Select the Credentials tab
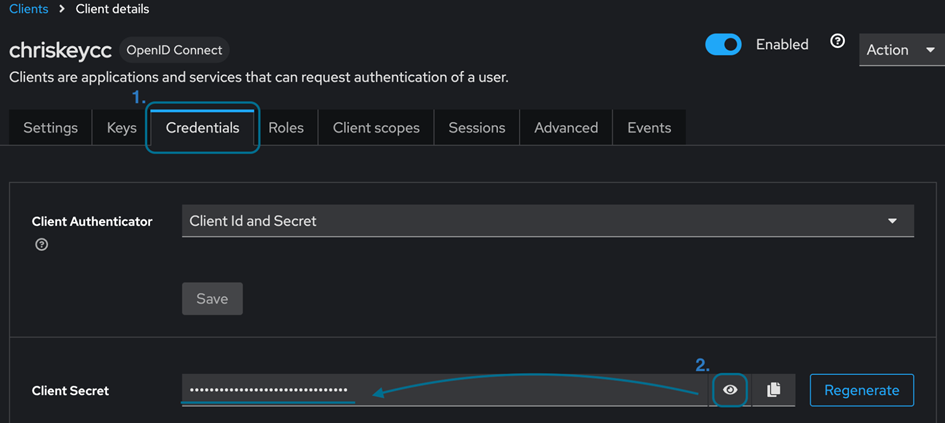Screen dimensions: 945x423 pyautogui.click(x=203, y=128)
